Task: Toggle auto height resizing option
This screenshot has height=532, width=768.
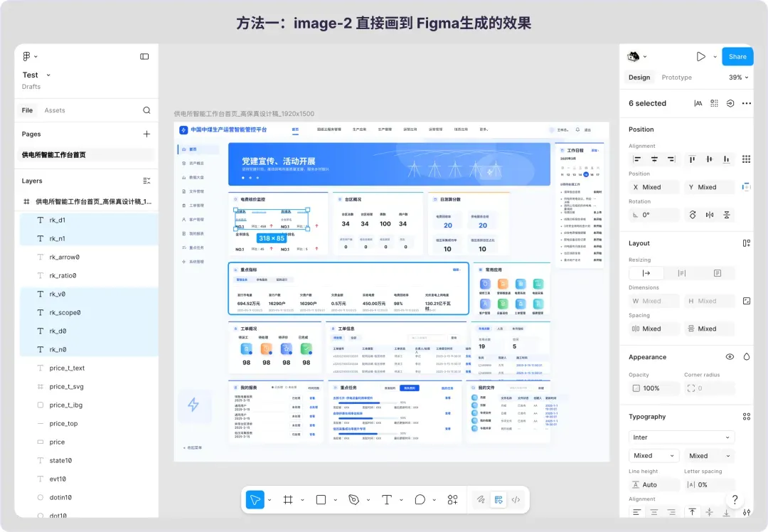Action: pos(682,273)
